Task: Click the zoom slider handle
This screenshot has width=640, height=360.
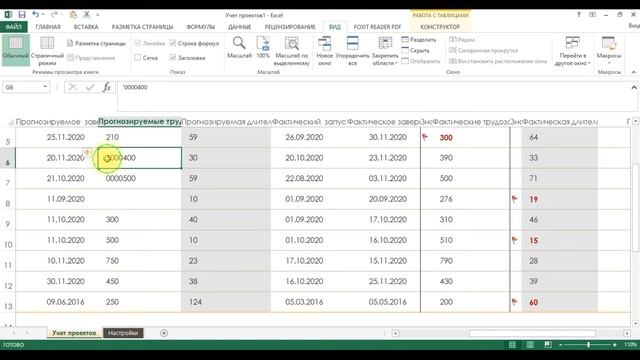Action: pos(588,345)
